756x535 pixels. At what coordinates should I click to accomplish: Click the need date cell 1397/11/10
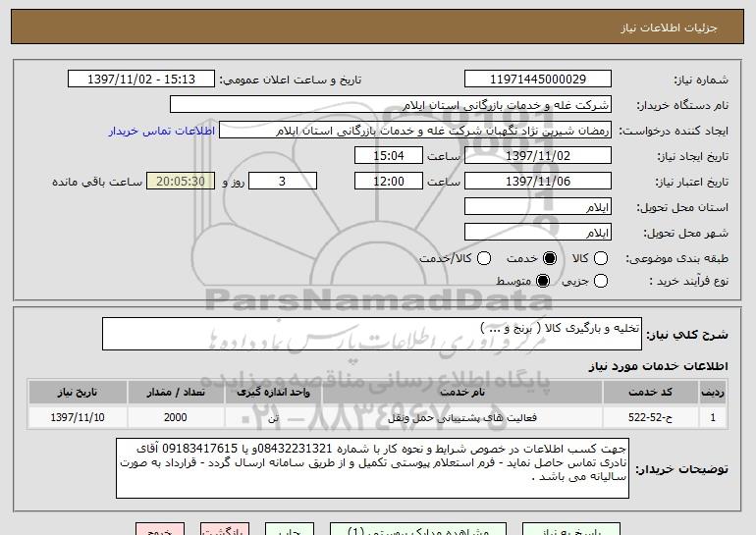tap(78, 417)
